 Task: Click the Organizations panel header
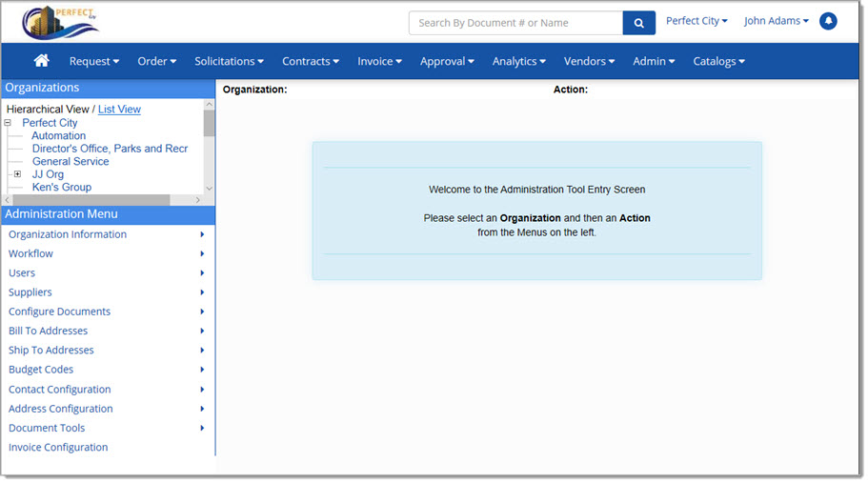[x=109, y=88]
